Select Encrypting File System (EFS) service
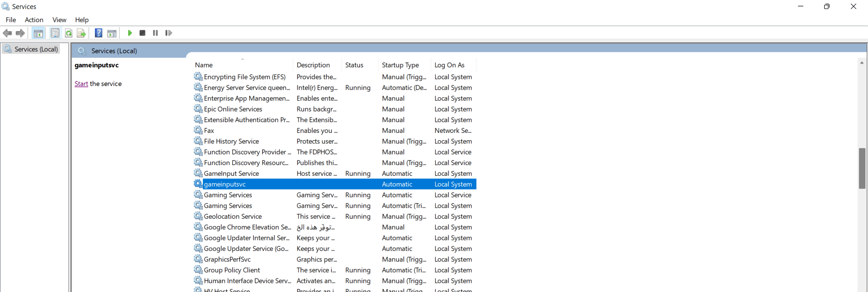 [335, 77]
